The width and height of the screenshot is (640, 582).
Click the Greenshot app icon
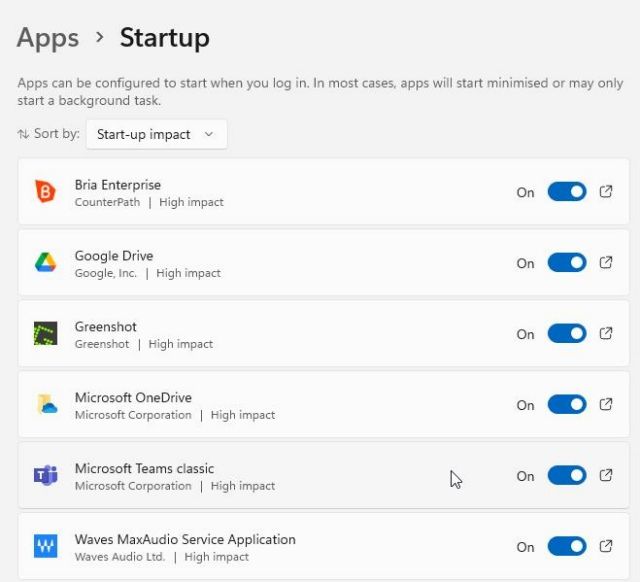click(45, 334)
